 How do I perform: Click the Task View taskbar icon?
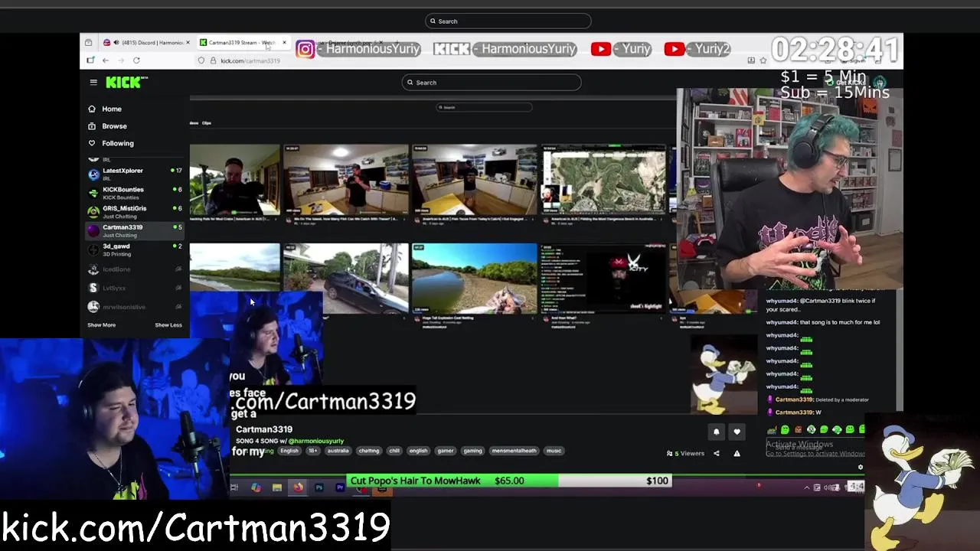point(234,487)
